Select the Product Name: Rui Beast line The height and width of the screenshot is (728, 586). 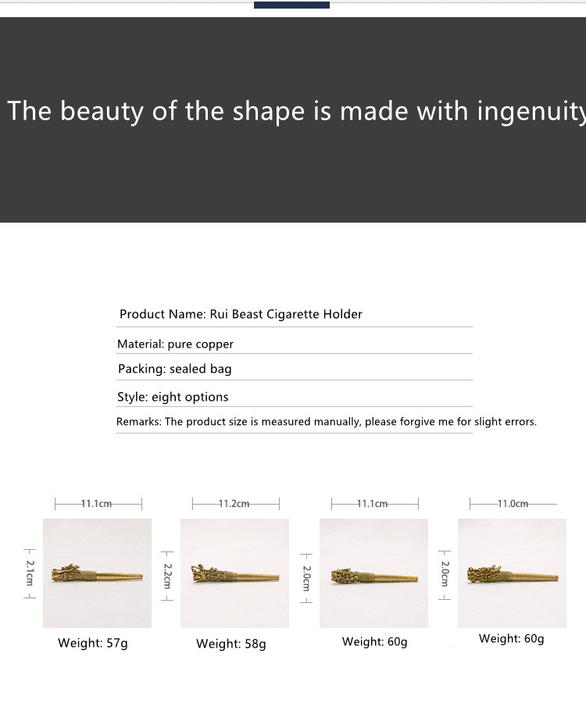point(241,314)
